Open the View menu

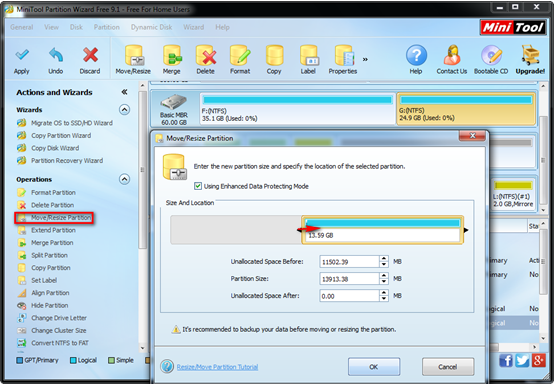52,27
